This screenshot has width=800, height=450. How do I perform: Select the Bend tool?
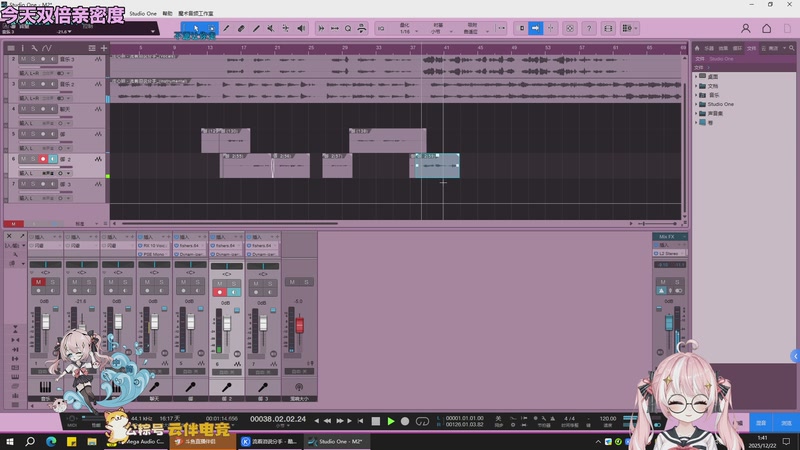pyautogui.click(x=286, y=29)
